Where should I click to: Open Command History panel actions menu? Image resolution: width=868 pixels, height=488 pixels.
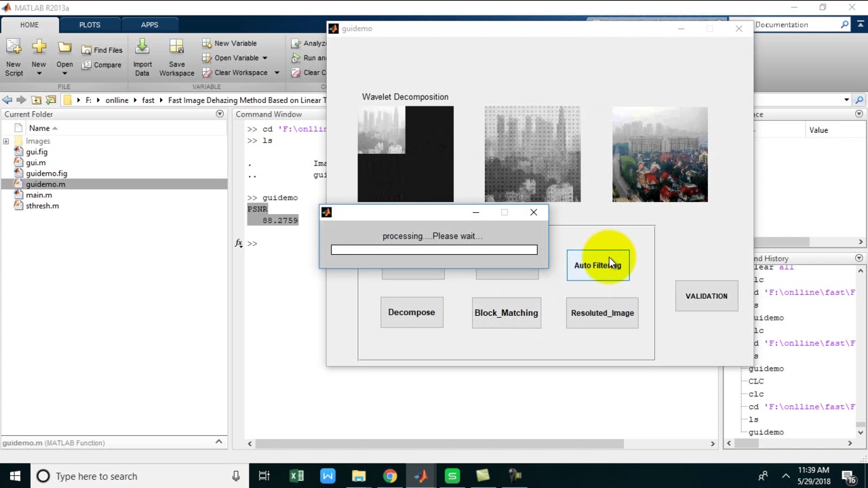(x=859, y=258)
